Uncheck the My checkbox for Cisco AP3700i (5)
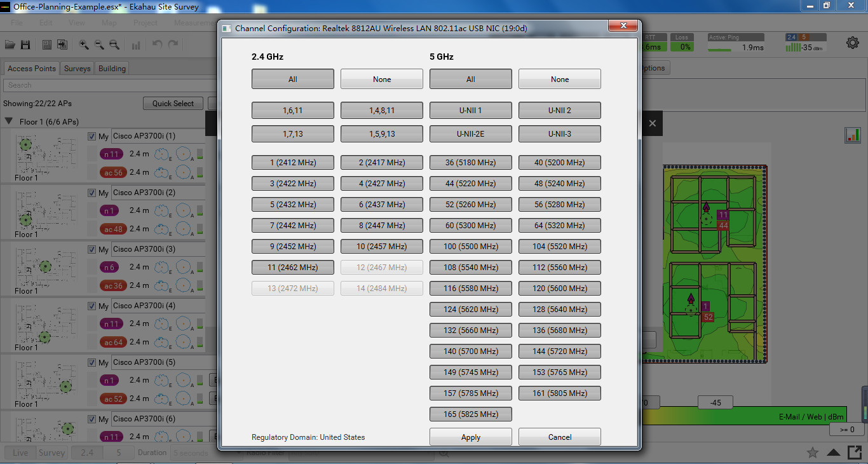The image size is (868, 464). [92, 363]
